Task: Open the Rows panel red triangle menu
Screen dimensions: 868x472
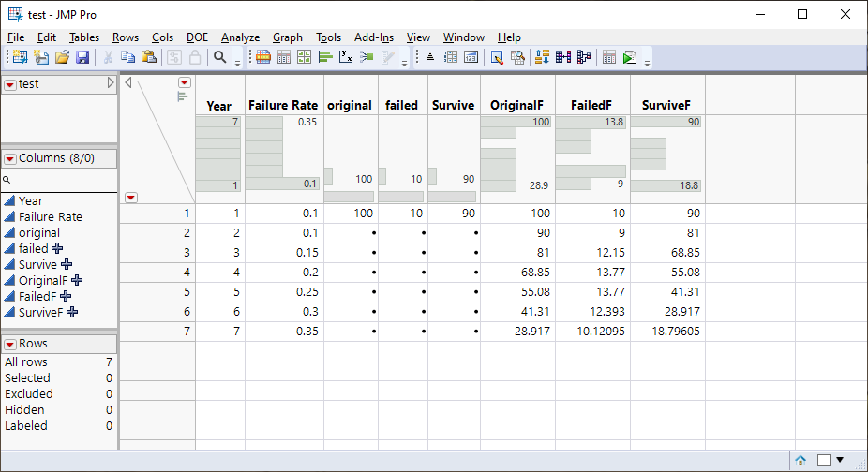Action: pos(10,344)
